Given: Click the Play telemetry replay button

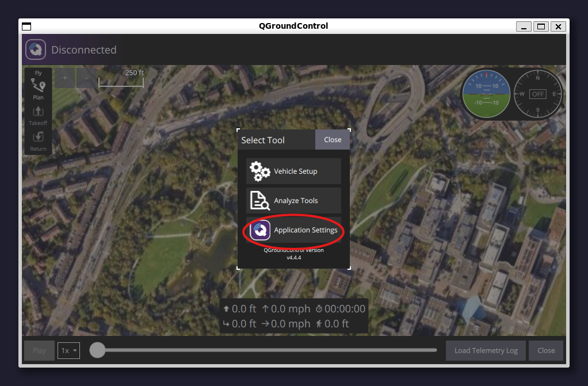Looking at the screenshot, I should (39, 350).
